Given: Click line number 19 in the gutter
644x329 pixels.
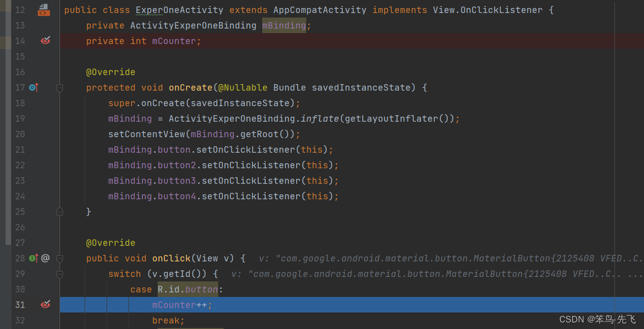Looking at the screenshot, I should (x=20, y=119).
